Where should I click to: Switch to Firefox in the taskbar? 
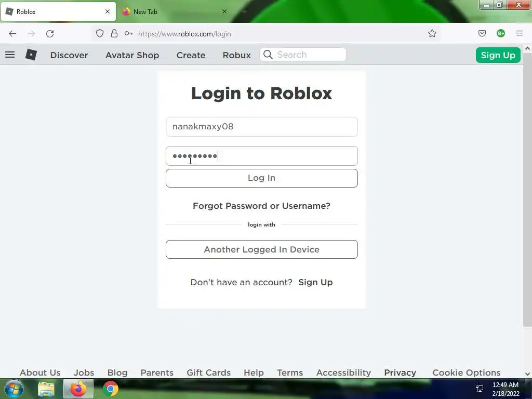pos(78,389)
